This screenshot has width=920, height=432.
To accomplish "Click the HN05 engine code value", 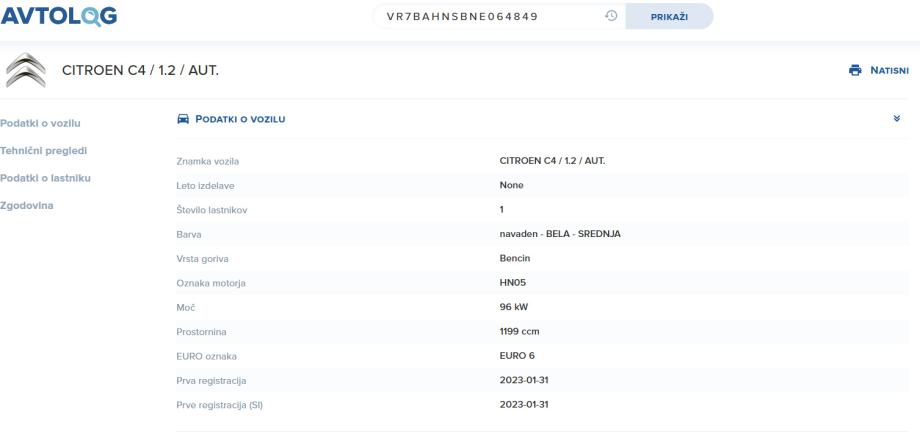I will [x=512, y=284].
